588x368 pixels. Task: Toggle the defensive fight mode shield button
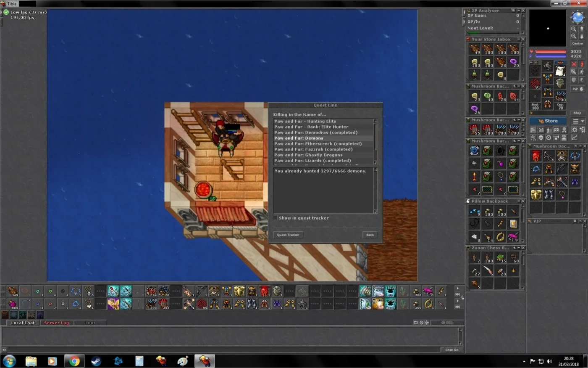(x=574, y=80)
